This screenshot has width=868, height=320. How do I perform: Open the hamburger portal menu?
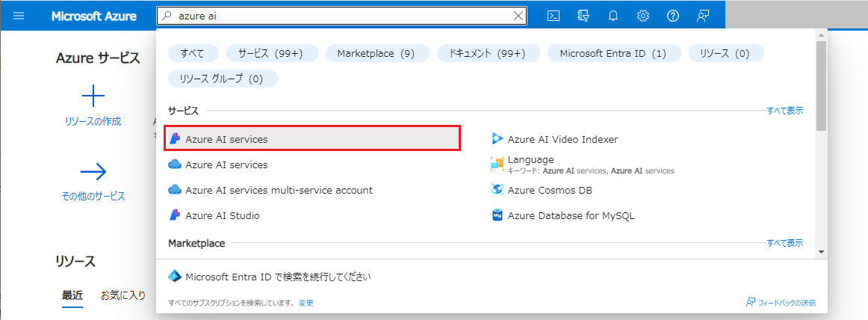pyautogui.click(x=19, y=16)
